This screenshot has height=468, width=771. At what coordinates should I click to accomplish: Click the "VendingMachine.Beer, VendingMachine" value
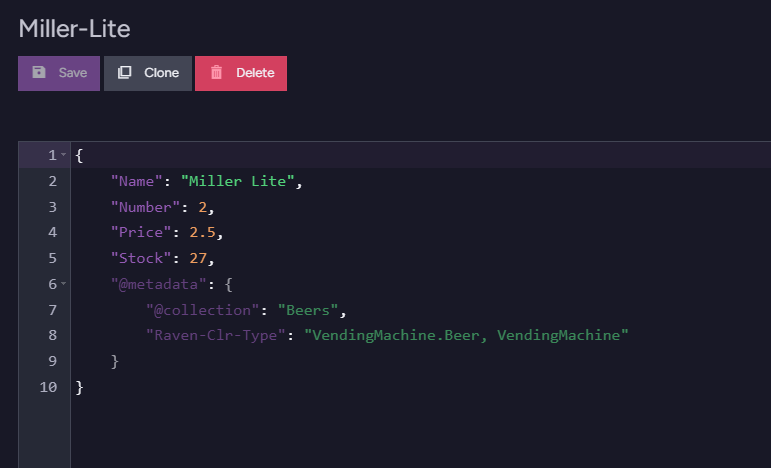[x=466, y=335]
